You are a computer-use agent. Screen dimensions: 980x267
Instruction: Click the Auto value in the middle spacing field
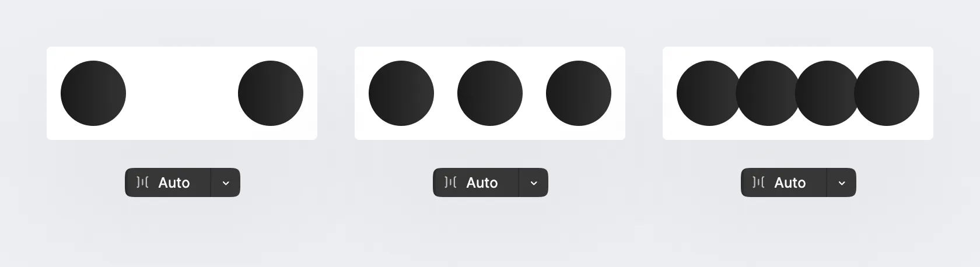click(x=482, y=183)
